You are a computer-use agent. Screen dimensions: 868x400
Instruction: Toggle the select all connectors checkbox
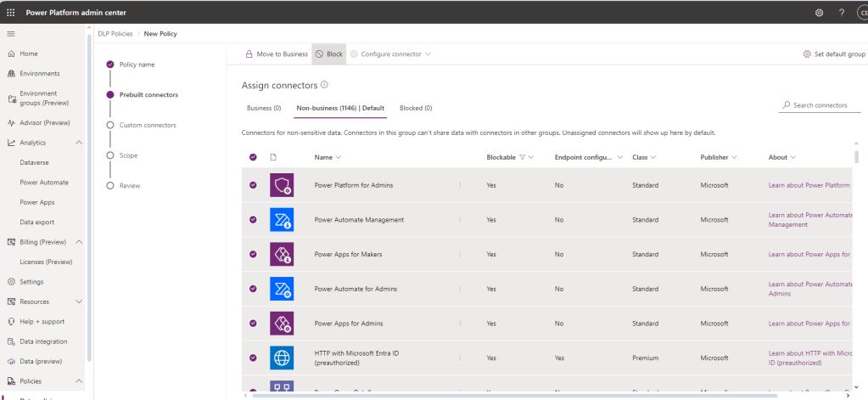pos(253,157)
